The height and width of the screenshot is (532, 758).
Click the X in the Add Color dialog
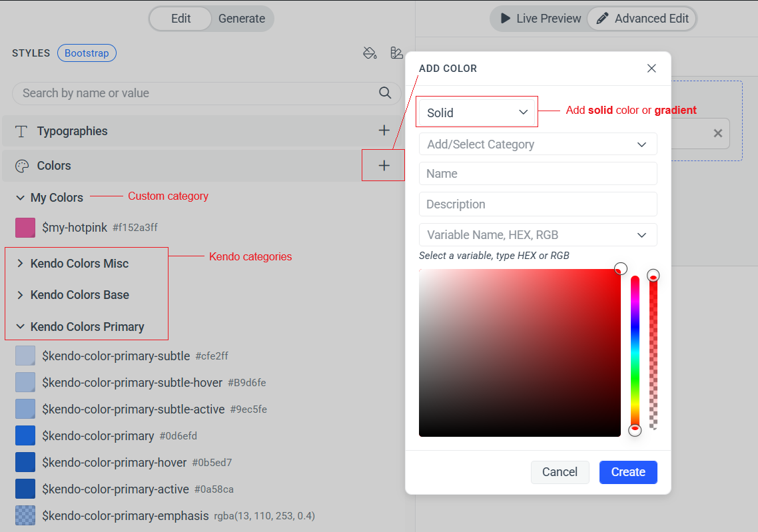(x=651, y=68)
